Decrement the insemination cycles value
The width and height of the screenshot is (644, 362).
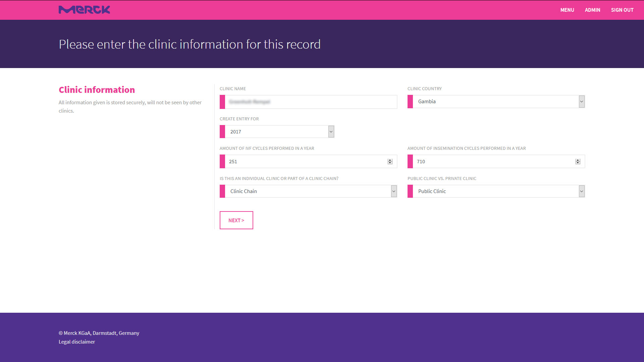[577, 163]
